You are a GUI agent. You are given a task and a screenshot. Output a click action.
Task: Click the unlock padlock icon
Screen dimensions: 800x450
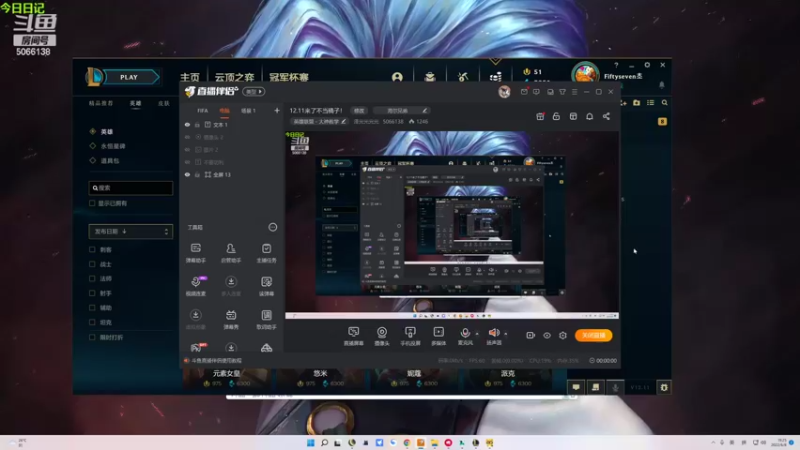(556, 116)
